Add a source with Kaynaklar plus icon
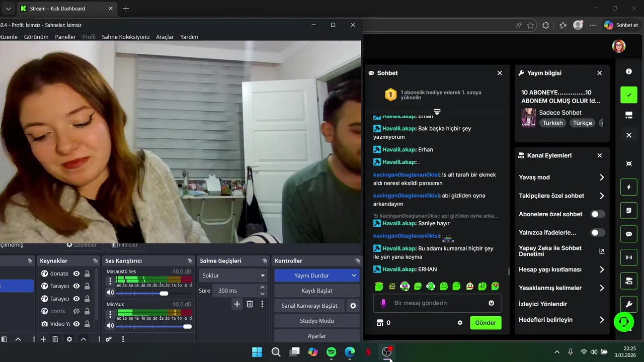The width and height of the screenshot is (644, 362). pyautogui.click(x=43, y=339)
